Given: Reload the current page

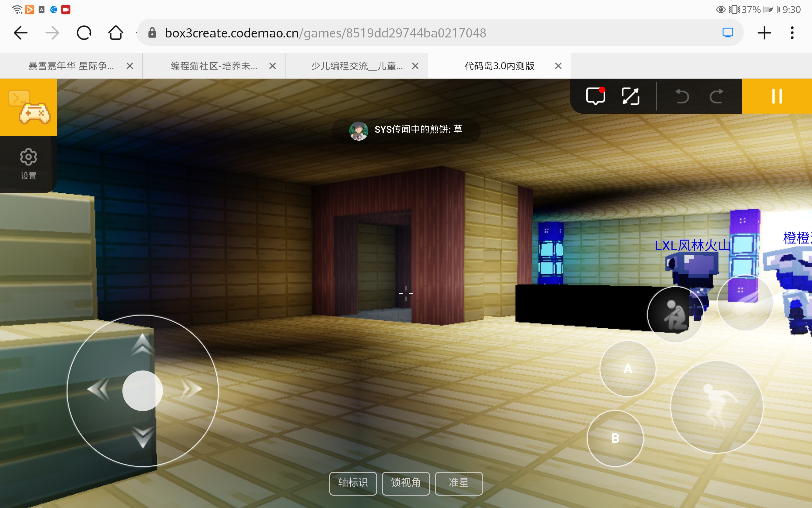Looking at the screenshot, I should coord(84,33).
